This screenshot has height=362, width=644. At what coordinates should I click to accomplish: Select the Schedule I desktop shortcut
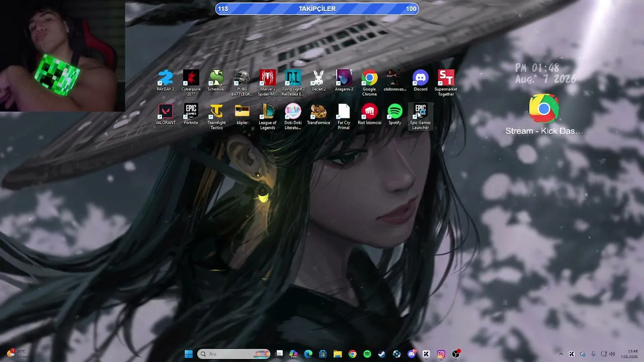(x=216, y=81)
